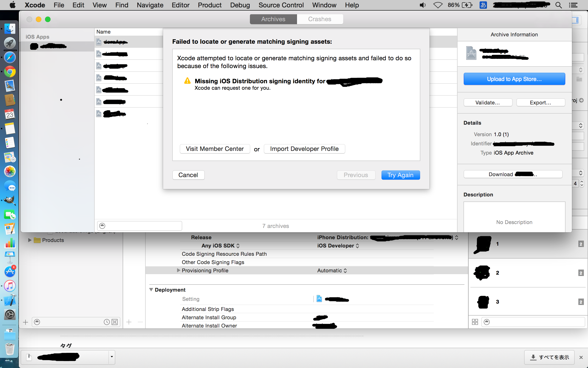The width and height of the screenshot is (588, 368).
Task: Switch to the Crashes tab
Action: coord(319,19)
